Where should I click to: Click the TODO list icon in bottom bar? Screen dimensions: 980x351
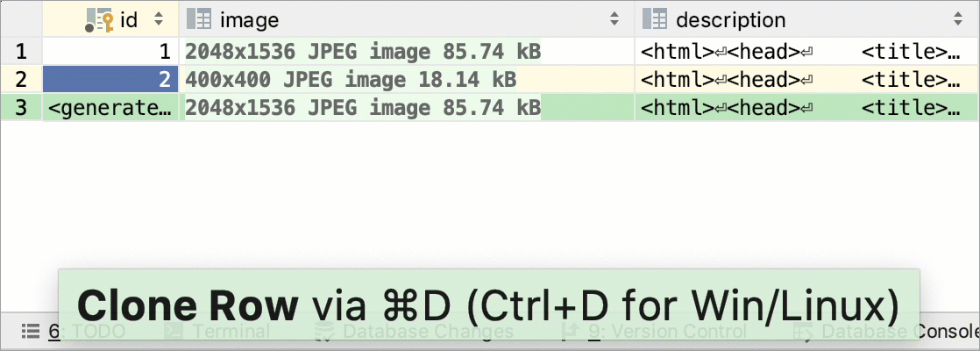tap(31, 330)
